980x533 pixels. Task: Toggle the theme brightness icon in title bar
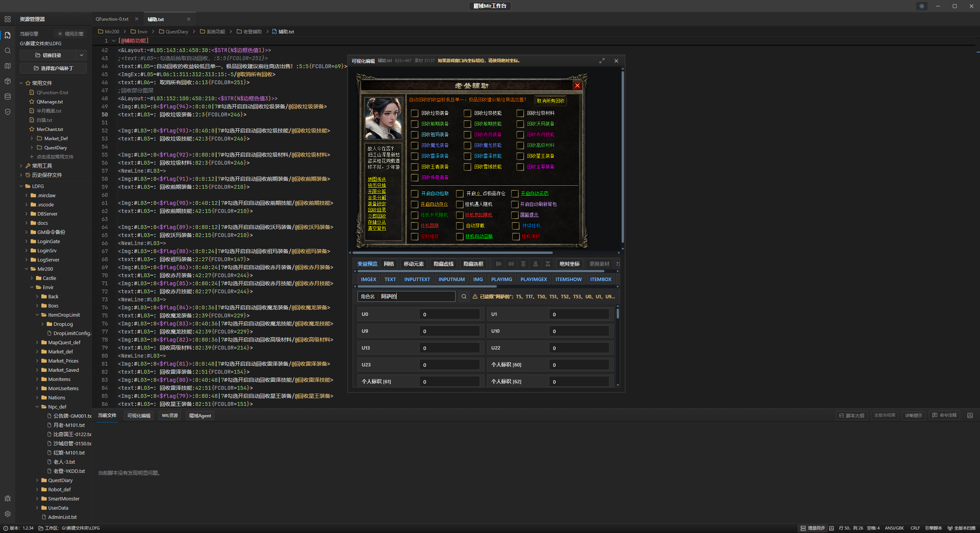click(x=922, y=6)
